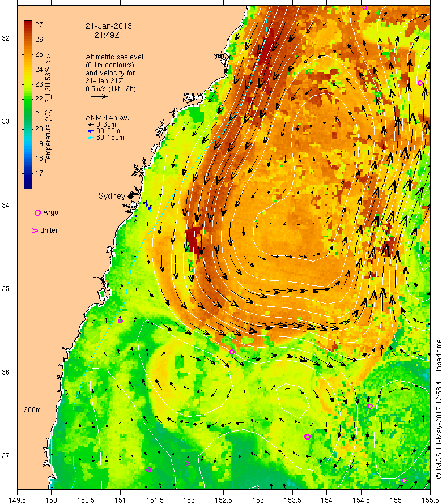Click the 'ANMN 4h av.' legend heading
Screen dimensions: 442x504
click(107, 118)
